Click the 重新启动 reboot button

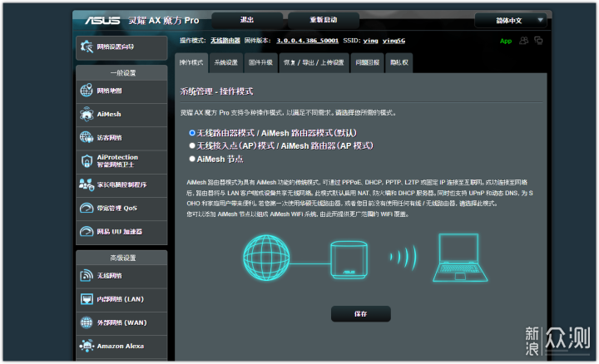click(x=323, y=20)
